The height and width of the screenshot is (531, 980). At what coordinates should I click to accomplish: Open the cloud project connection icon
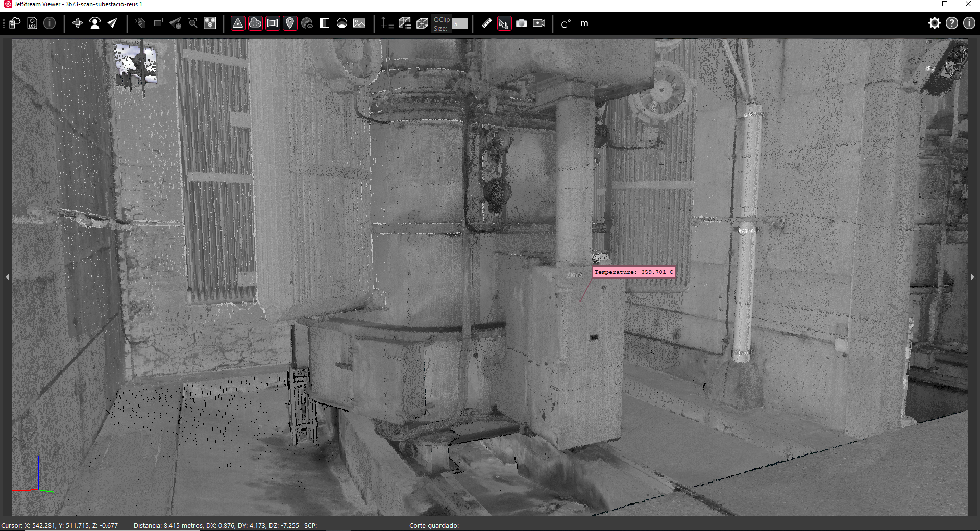[15, 23]
